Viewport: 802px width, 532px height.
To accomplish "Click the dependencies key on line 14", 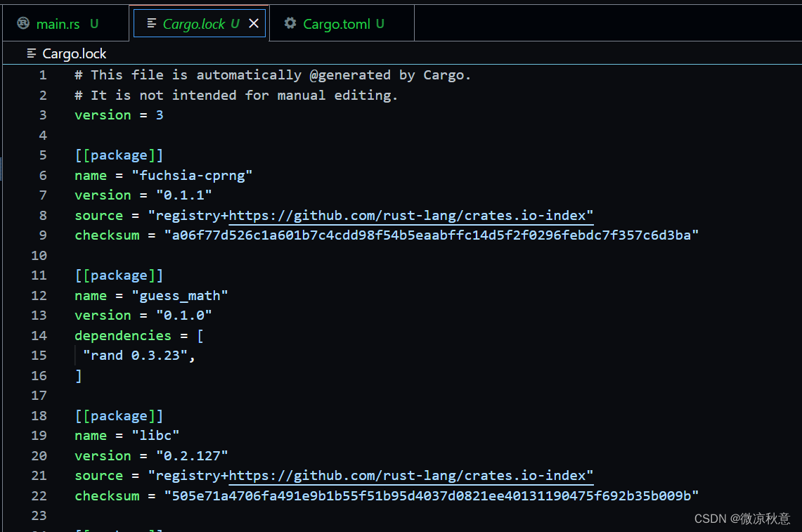I will (123, 336).
